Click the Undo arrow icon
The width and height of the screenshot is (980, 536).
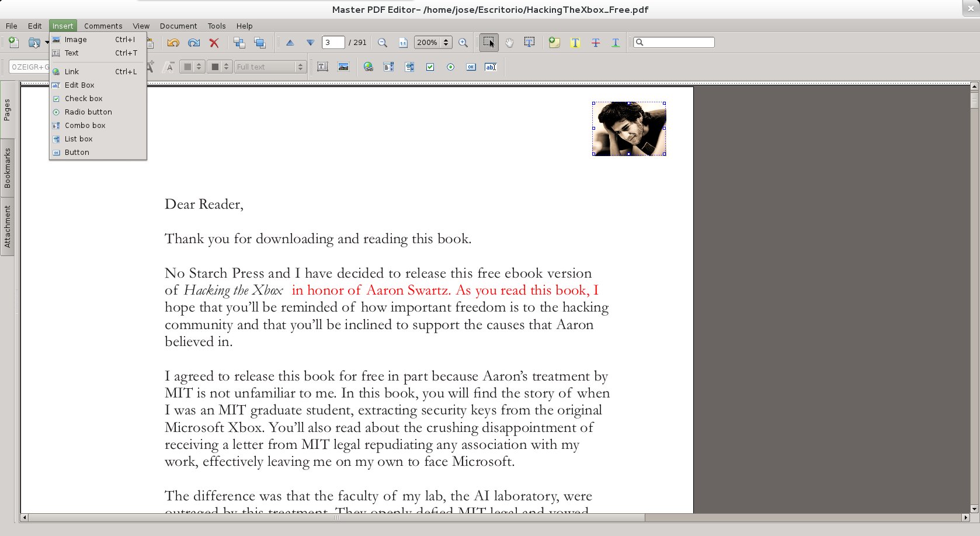point(173,43)
